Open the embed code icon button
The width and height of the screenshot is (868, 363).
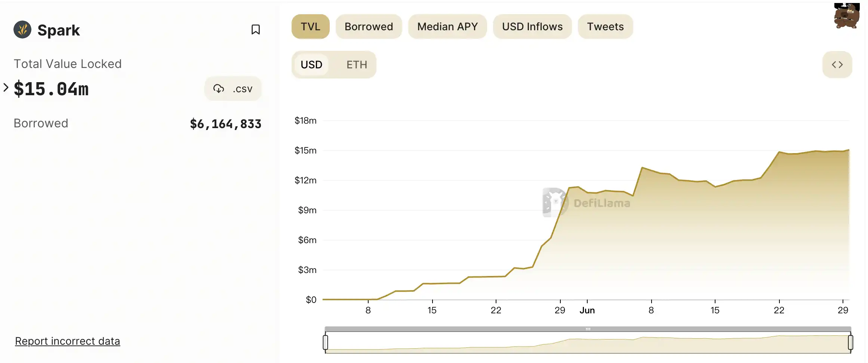837,65
